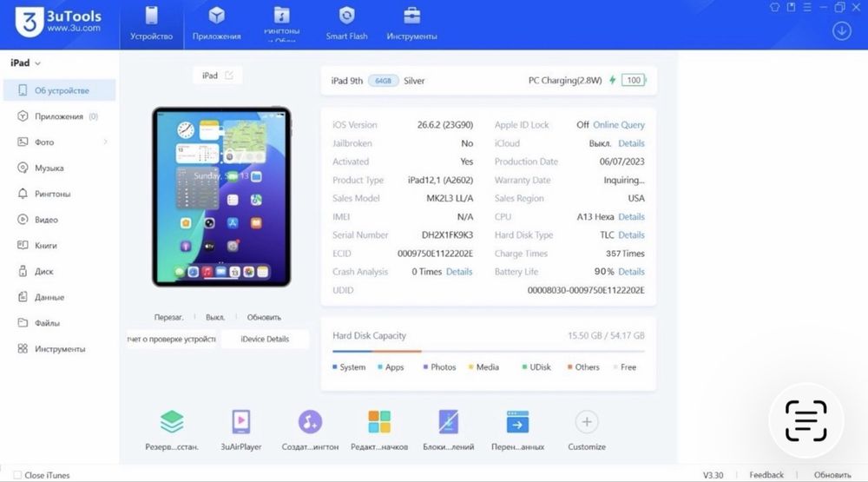Open Hard Disk Type Details link

[x=631, y=234]
